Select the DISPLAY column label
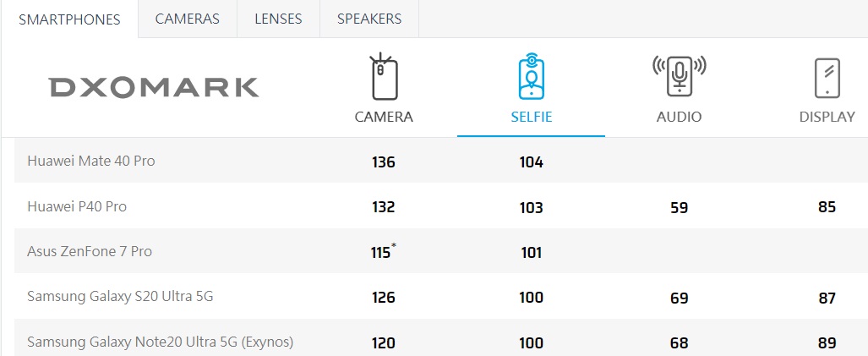 point(827,117)
